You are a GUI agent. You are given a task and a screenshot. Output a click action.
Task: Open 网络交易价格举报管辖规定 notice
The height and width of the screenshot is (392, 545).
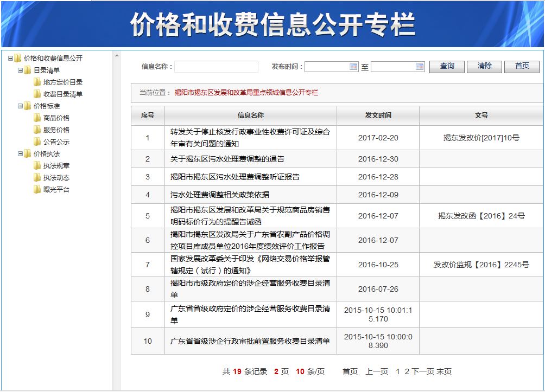250,265
